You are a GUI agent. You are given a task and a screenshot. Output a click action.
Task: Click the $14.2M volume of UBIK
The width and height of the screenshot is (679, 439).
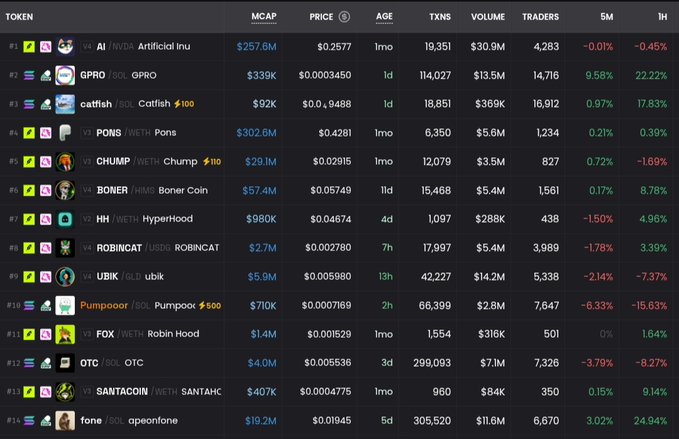tap(489, 277)
